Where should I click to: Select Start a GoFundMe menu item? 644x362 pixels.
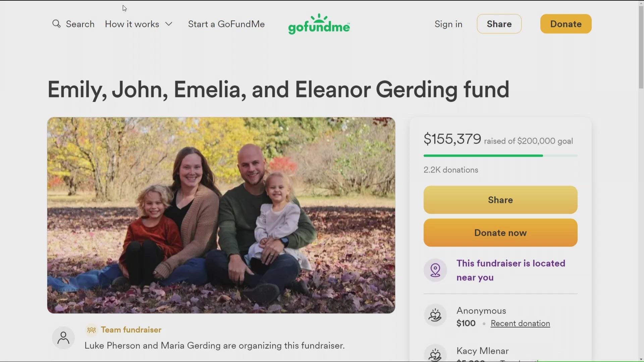[226, 24]
